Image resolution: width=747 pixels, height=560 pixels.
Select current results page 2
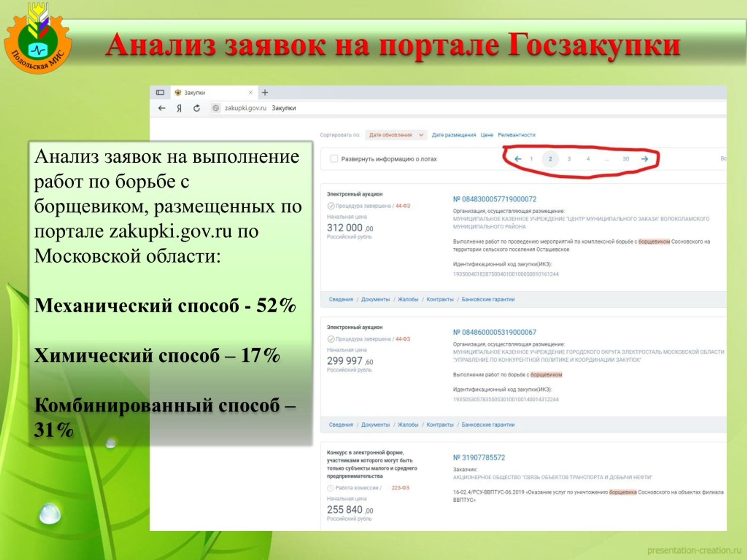click(550, 159)
